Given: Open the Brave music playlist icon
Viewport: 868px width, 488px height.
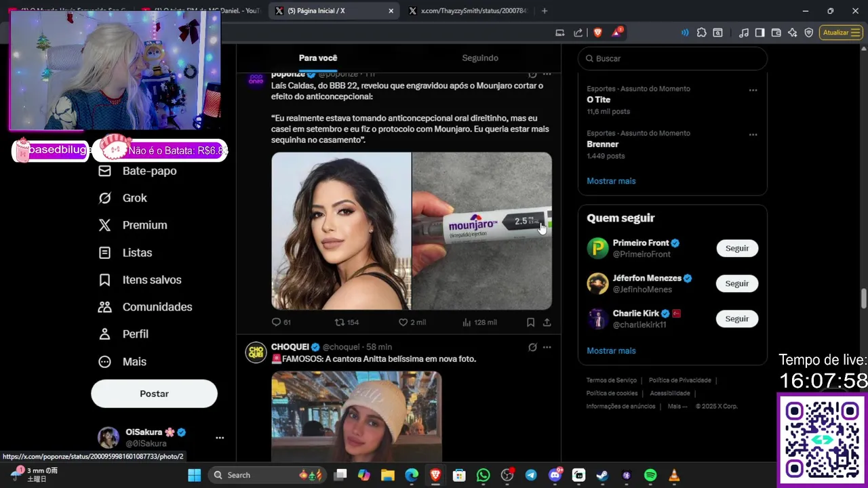Looking at the screenshot, I should click(x=744, y=33).
